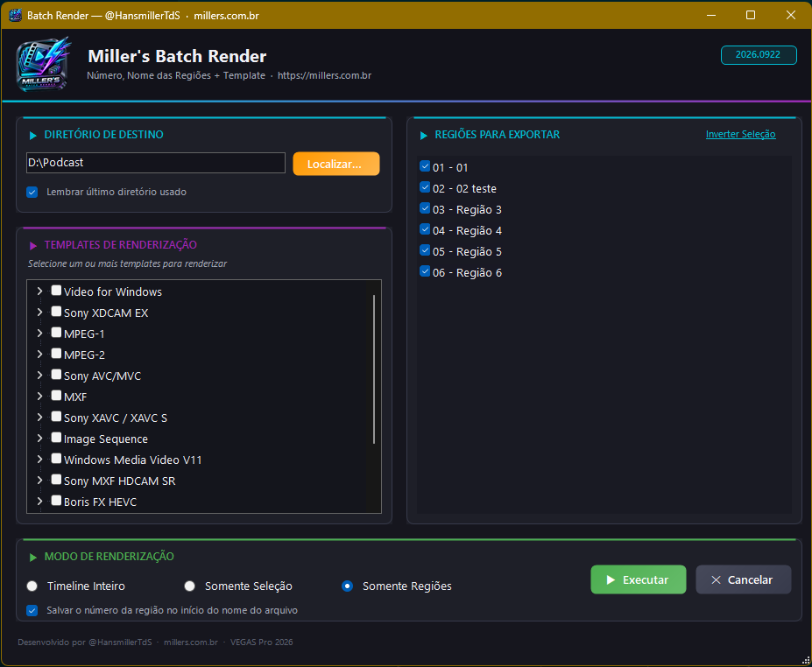This screenshot has width=812, height=667.
Task: Click the Image Sequence label
Action: 106,439
